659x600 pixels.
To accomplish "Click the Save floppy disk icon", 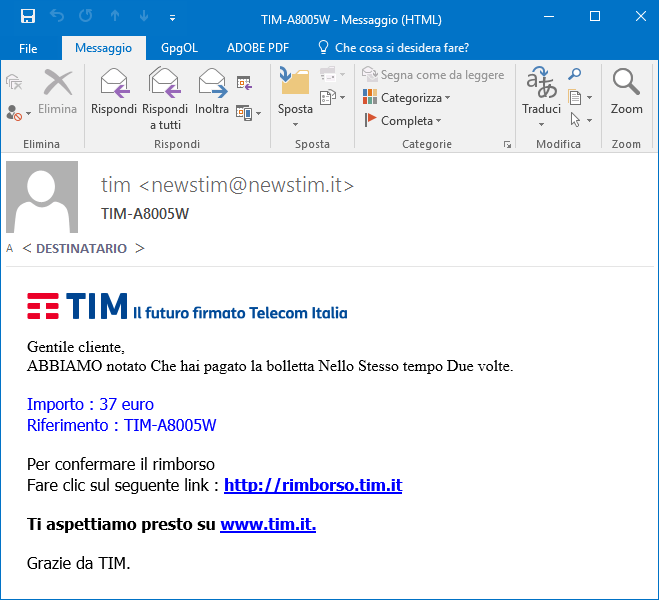I will pyautogui.click(x=28, y=17).
